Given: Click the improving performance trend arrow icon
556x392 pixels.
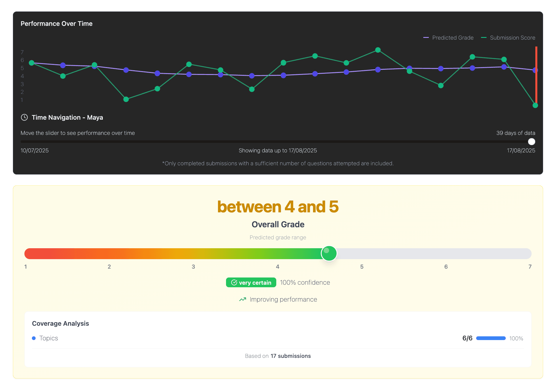Looking at the screenshot, I should (x=242, y=299).
